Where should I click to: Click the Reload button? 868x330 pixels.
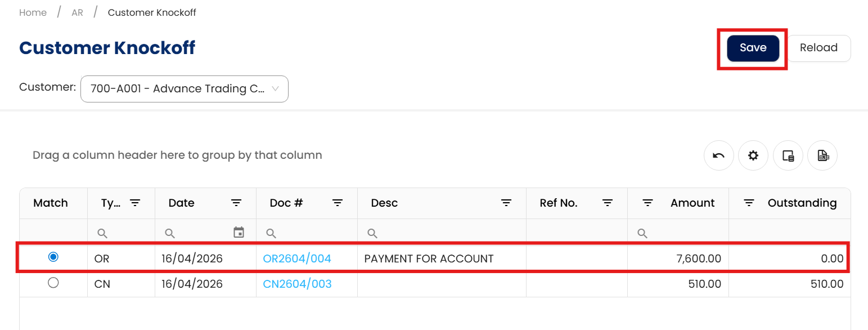coord(818,48)
